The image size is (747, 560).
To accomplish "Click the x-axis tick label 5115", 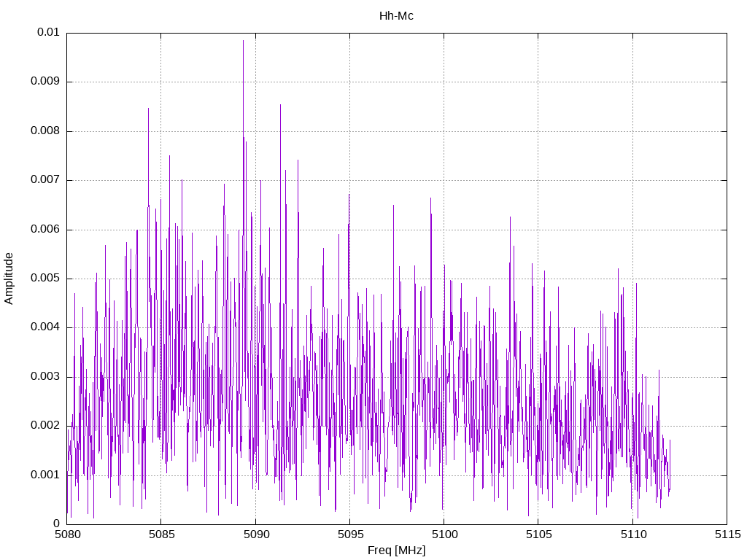I will click(x=727, y=534).
